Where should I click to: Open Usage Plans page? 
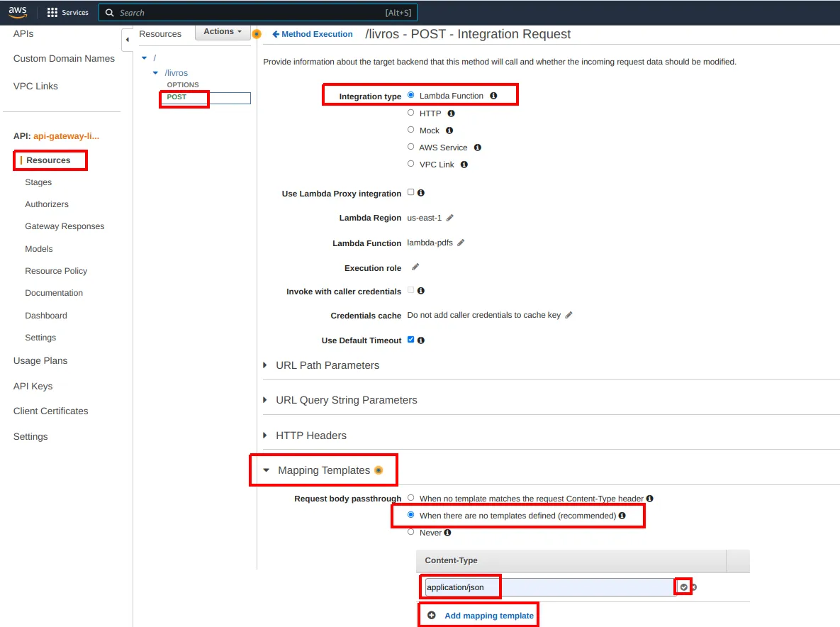tap(40, 360)
